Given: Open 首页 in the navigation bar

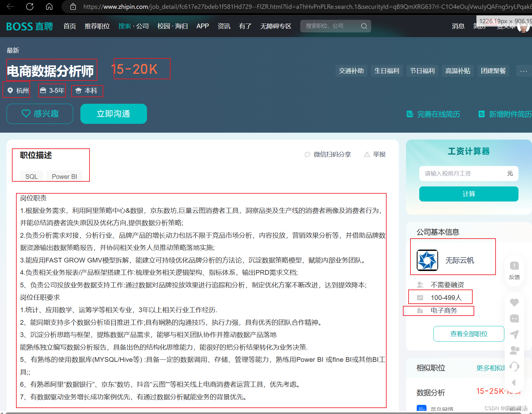Looking at the screenshot, I should (70, 26).
